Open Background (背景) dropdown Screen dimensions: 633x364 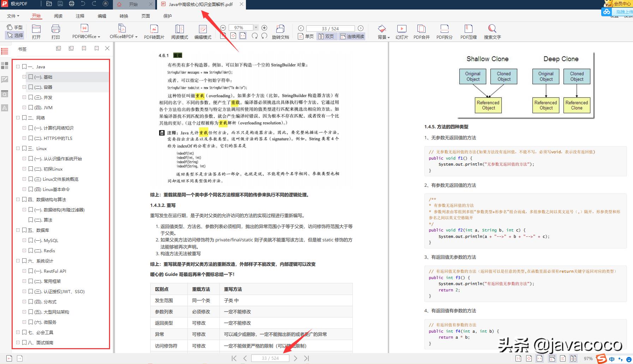click(x=383, y=31)
